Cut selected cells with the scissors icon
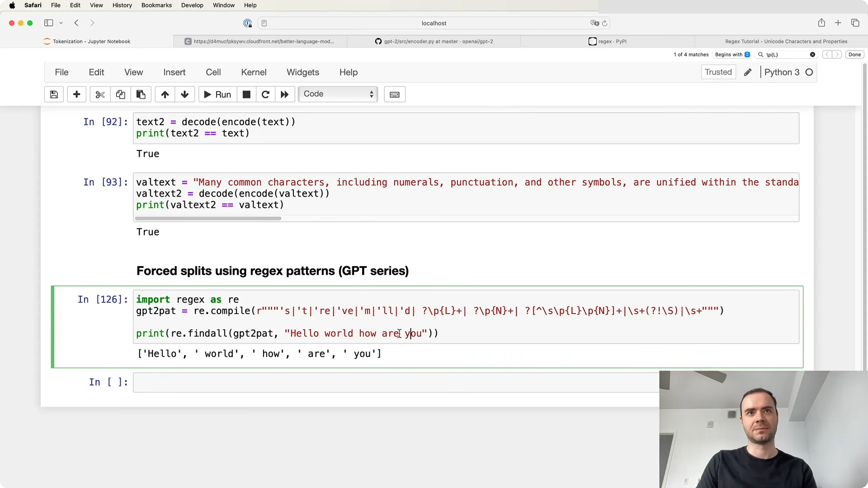 coord(100,94)
